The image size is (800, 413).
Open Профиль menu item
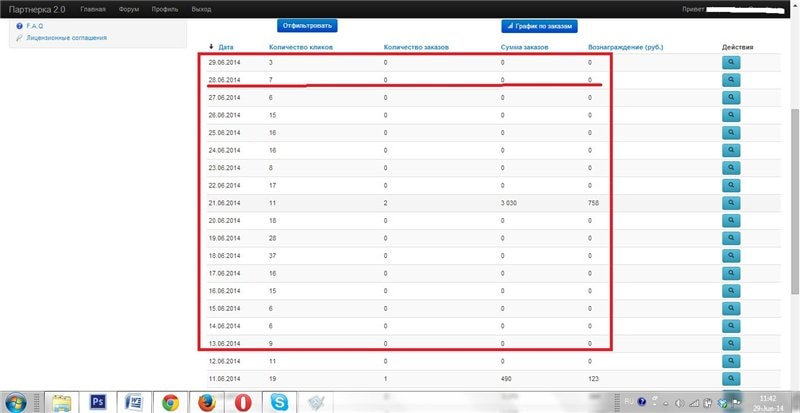pos(165,9)
